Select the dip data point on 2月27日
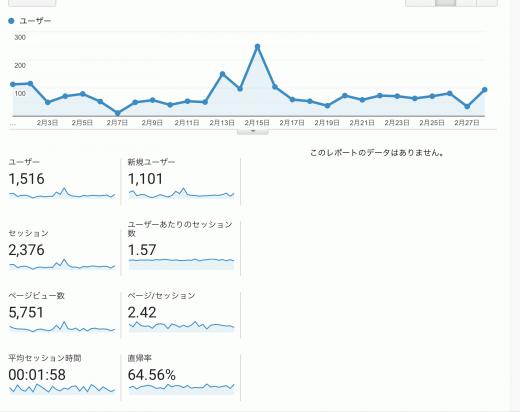 [x=467, y=106]
